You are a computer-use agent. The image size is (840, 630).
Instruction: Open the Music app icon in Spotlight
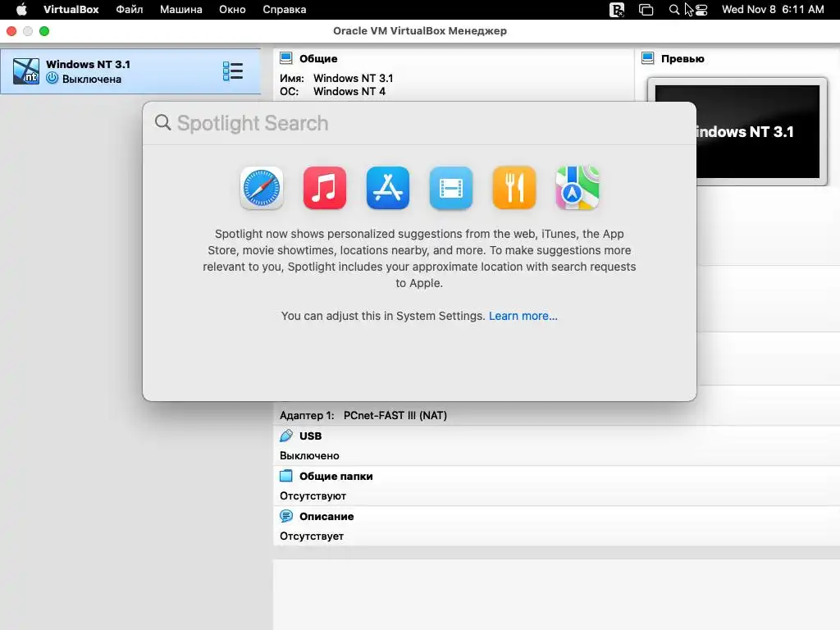(325, 188)
